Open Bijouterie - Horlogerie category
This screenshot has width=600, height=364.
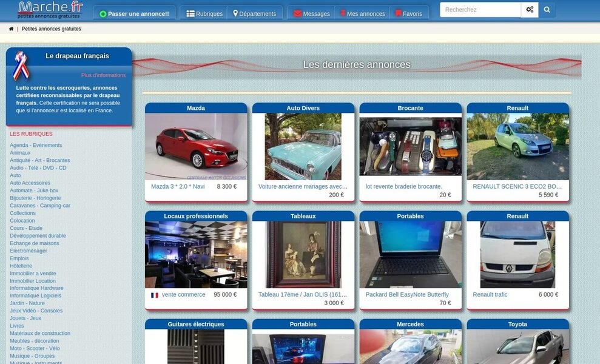click(x=35, y=198)
